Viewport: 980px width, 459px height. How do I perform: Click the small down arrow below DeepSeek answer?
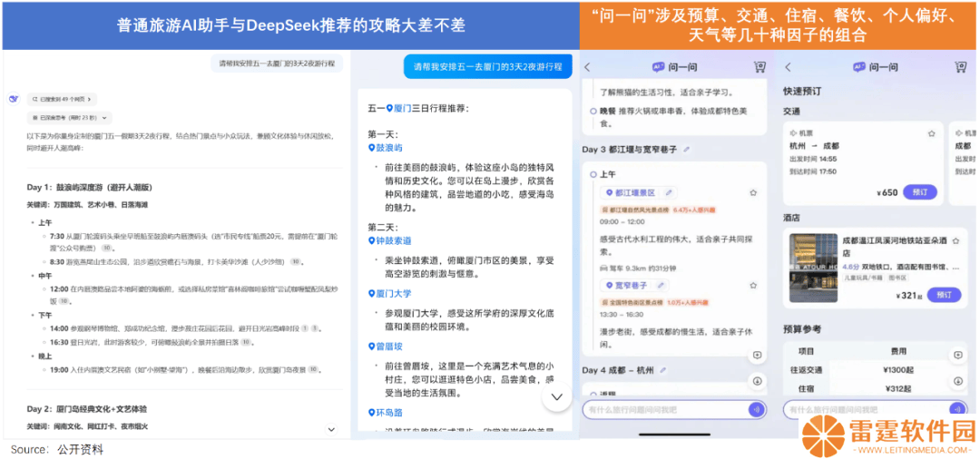point(332,429)
